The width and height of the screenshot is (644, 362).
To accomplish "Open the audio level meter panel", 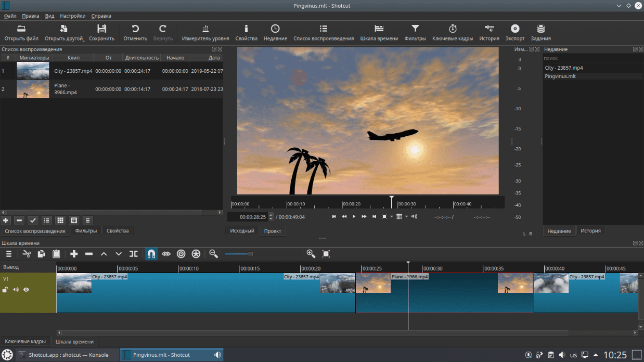I will click(205, 33).
